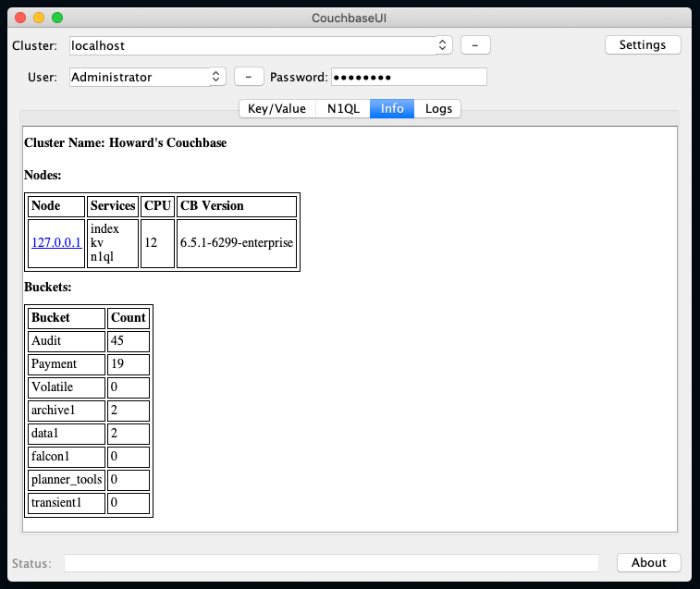
Task: Click the transient1 bucket cell
Action: click(x=67, y=503)
